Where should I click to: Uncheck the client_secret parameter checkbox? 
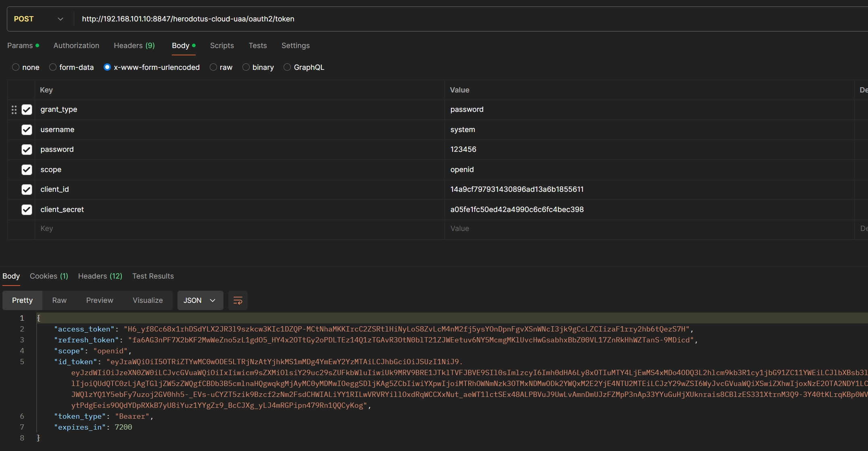pyautogui.click(x=27, y=210)
